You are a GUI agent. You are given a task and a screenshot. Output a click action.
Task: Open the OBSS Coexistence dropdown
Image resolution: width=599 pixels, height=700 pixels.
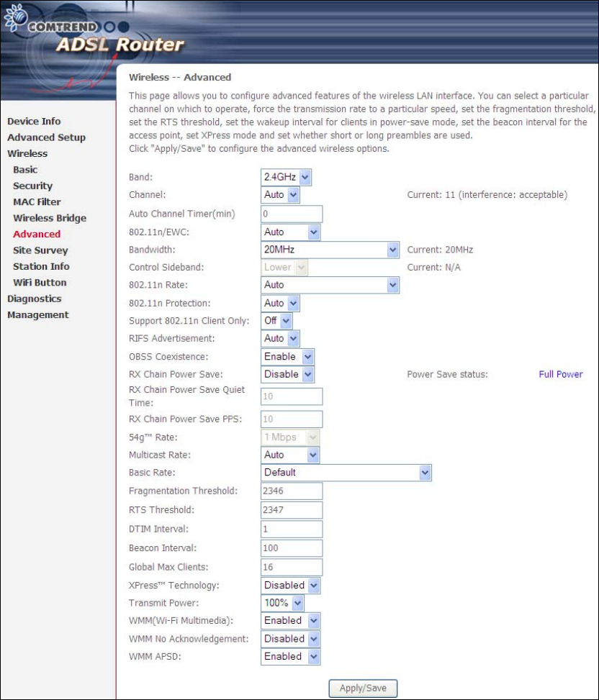click(287, 357)
